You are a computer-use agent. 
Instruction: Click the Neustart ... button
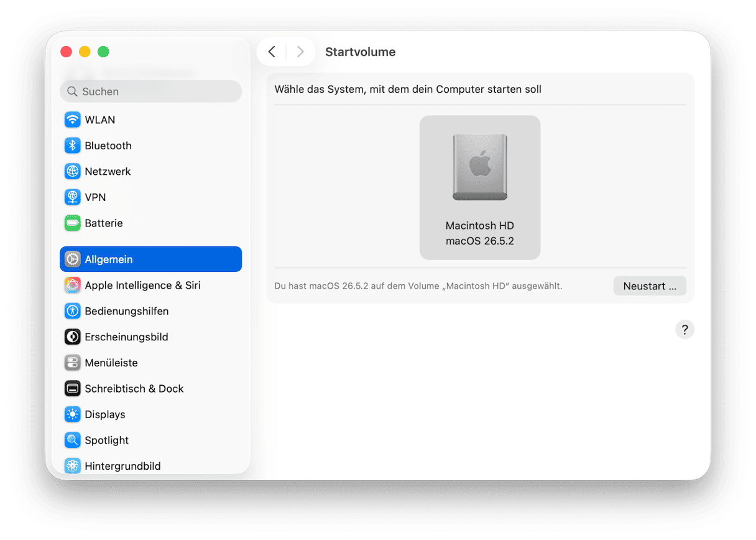[x=650, y=286]
